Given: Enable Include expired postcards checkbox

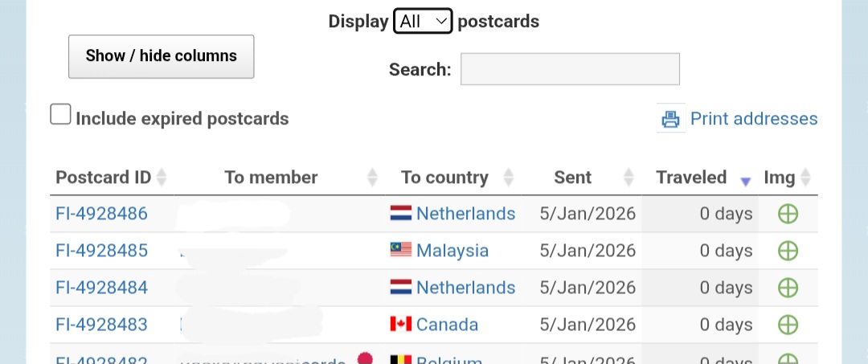Looking at the screenshot, I should click(x=60, y=115).
